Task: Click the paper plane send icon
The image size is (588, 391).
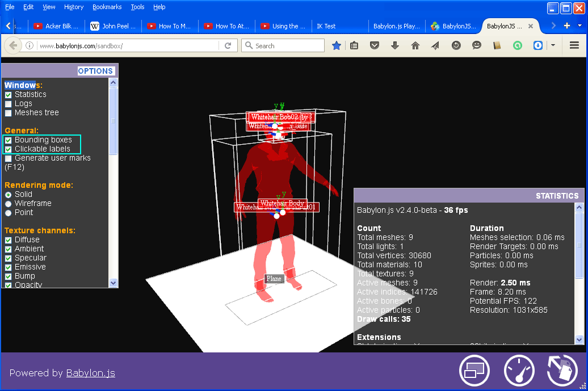Action: pyautogui.click(x=435, y=46)
